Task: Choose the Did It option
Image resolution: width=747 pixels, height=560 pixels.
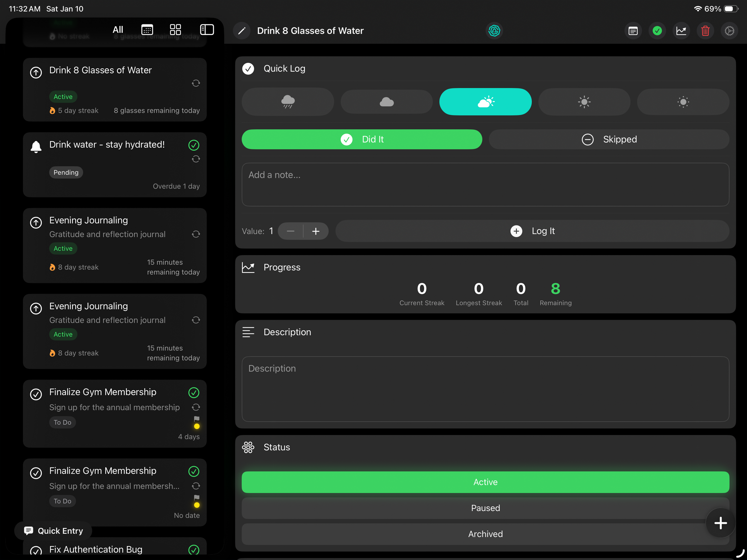Action: 362,139
